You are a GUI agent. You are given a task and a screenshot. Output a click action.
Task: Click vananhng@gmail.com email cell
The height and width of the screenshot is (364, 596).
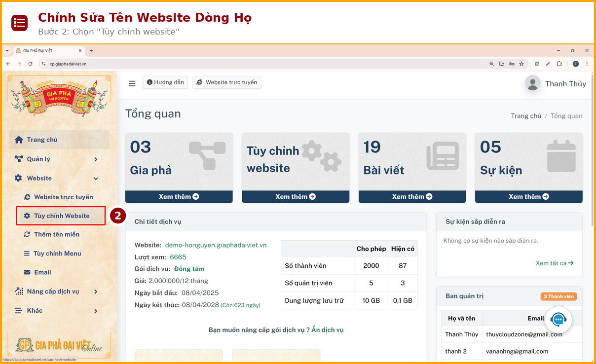click(517, 351)
